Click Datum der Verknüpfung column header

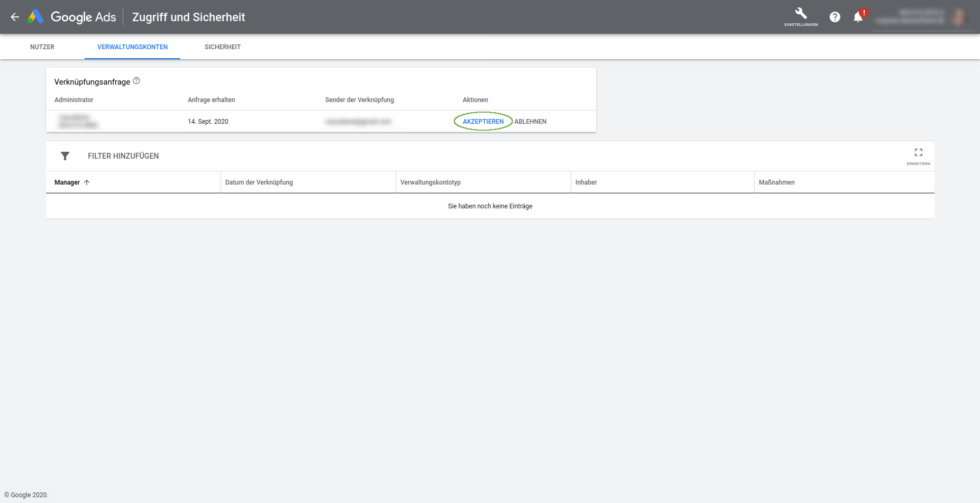[x=259, y=182]
